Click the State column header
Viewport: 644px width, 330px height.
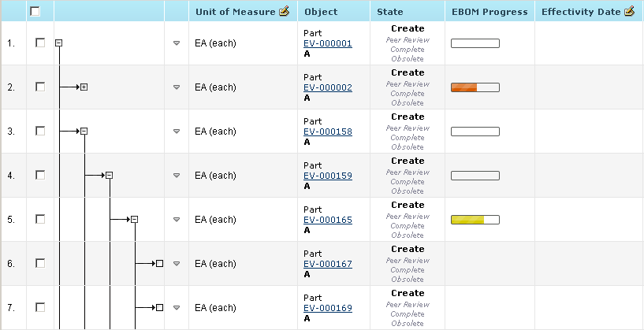390,12
